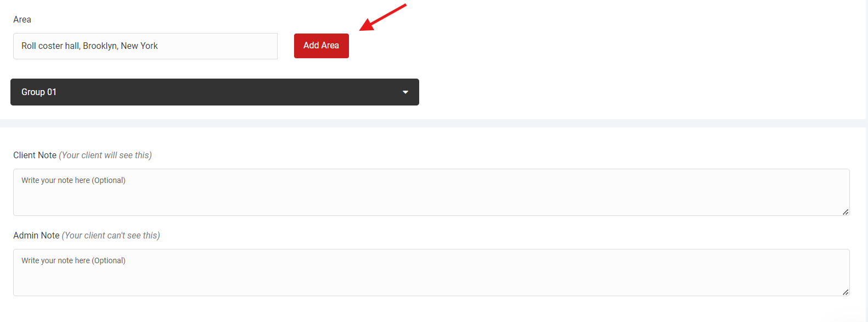Viewport: 868px width, 322px height.
Task: Click the page's right-edge scrollbar
Action: pos(867,161)
